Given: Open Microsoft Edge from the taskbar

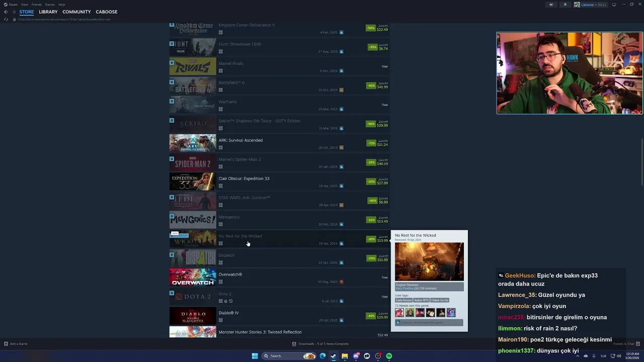Looking at the screenshot, I should tap(323, 356).
